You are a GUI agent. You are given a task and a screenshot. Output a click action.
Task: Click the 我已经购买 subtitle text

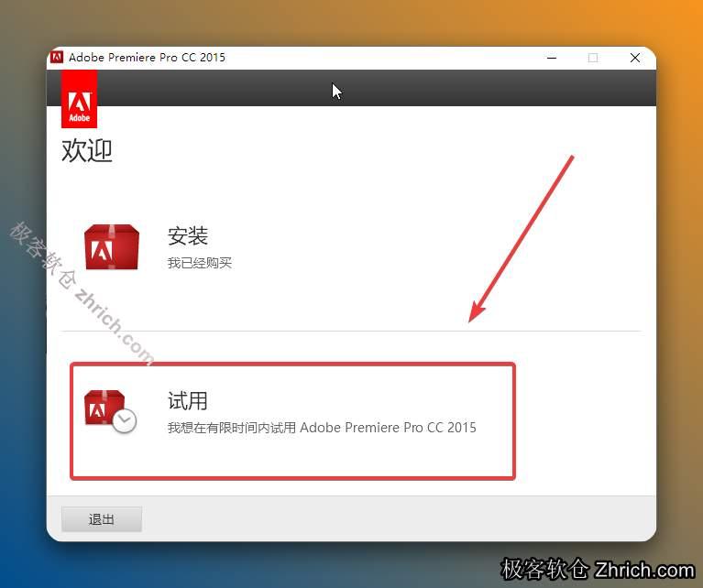(x=200, y=263)
